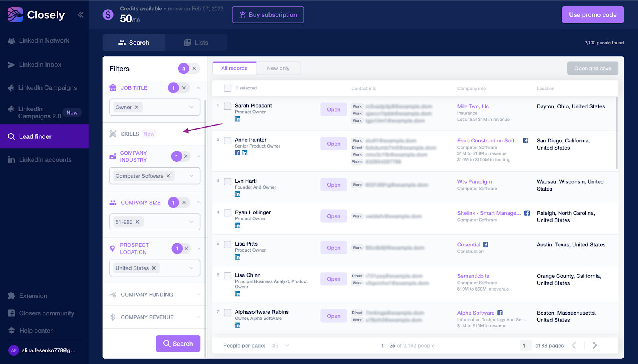Select Sarah Pleasant's checkbox
This screenshot has width=638, height=364.
tap(228, 106)
